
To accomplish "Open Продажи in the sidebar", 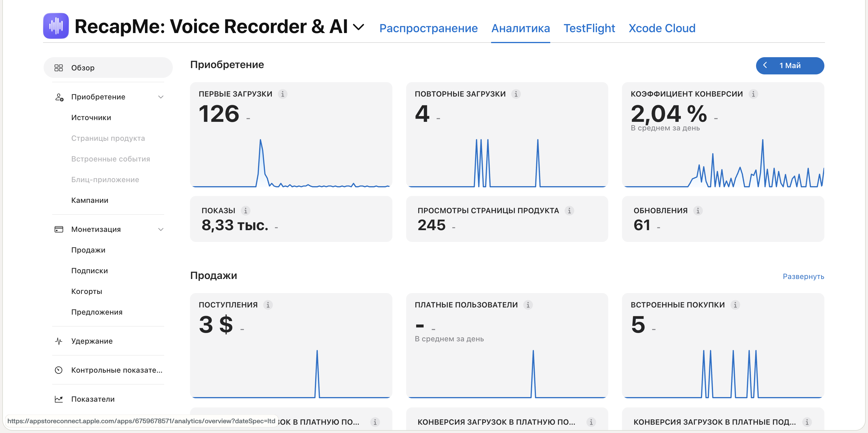I will pyautogui.click(x=88, y=250).
